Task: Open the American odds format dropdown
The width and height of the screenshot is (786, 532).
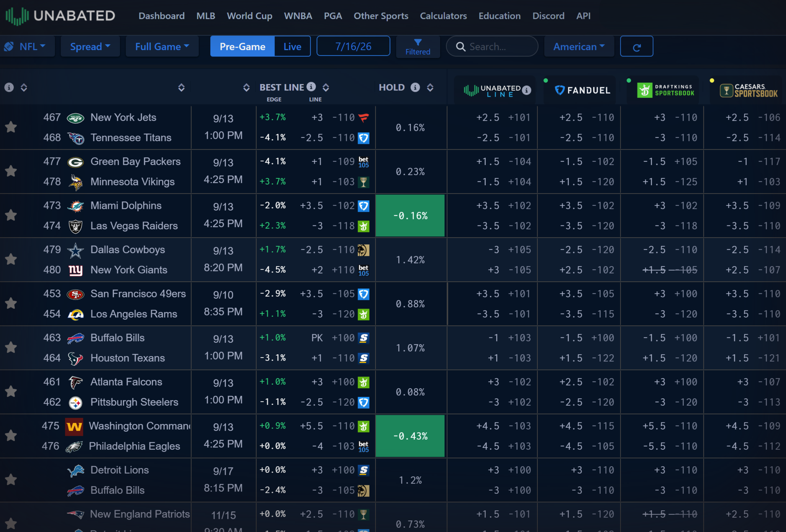Action: 579,46
